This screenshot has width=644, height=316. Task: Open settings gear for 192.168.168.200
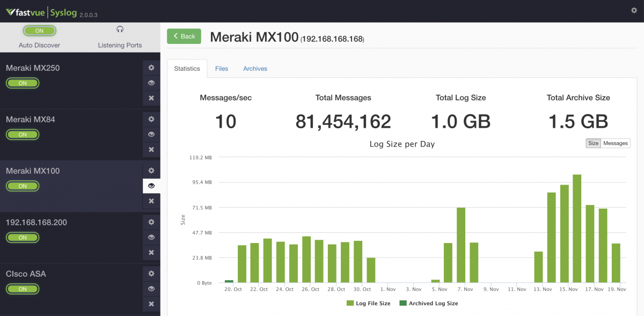[151, 222]
